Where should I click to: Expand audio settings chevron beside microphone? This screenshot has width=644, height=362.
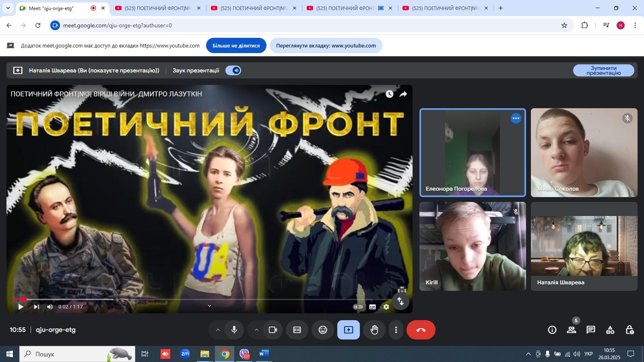tap(218, 330)
